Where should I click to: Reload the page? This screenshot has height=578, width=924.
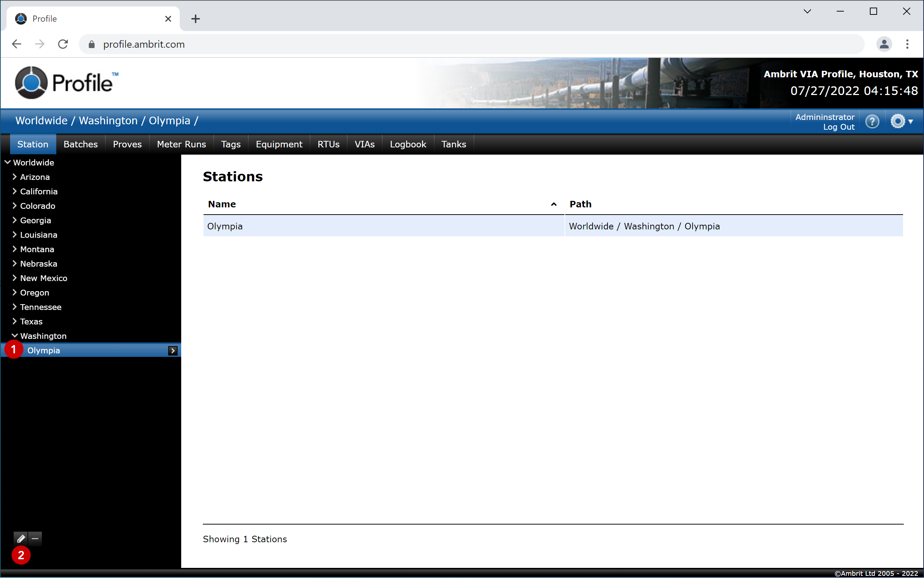point(63,44)
